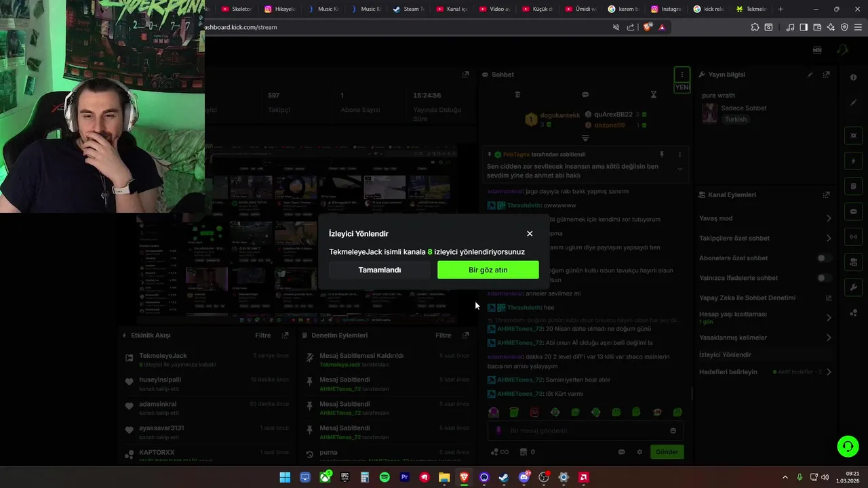Viewport: 868px width, 488px height.
Task: Switch to the Steam browser tab
Action: [x=408, y=9]
